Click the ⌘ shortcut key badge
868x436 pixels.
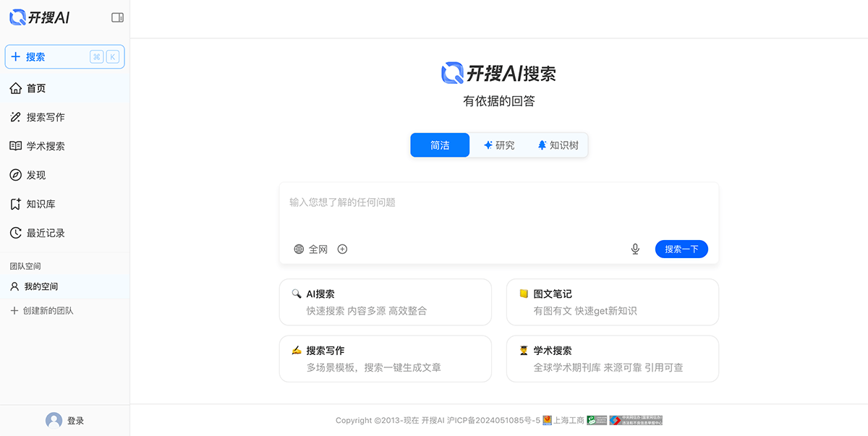click(97, 57)
